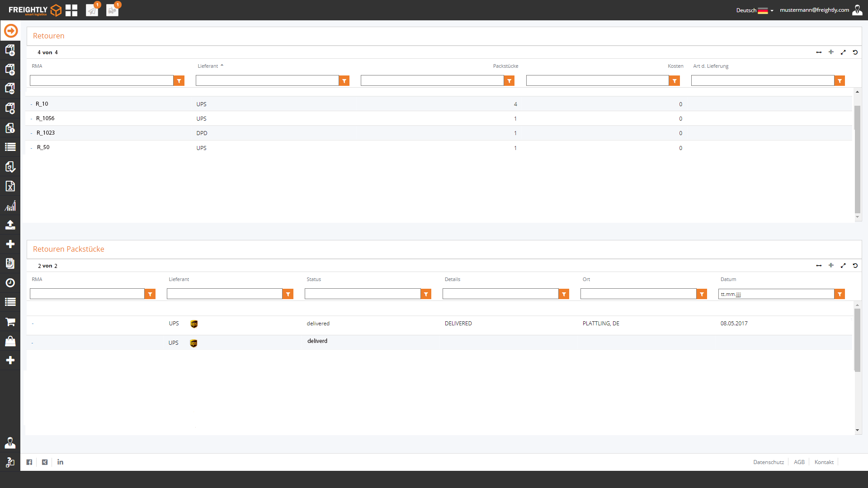Image resolution: width=868 pixels, height=488 pixels.
Task: Click the PLATTLING, DE location cell
Action: coord(601,324)
